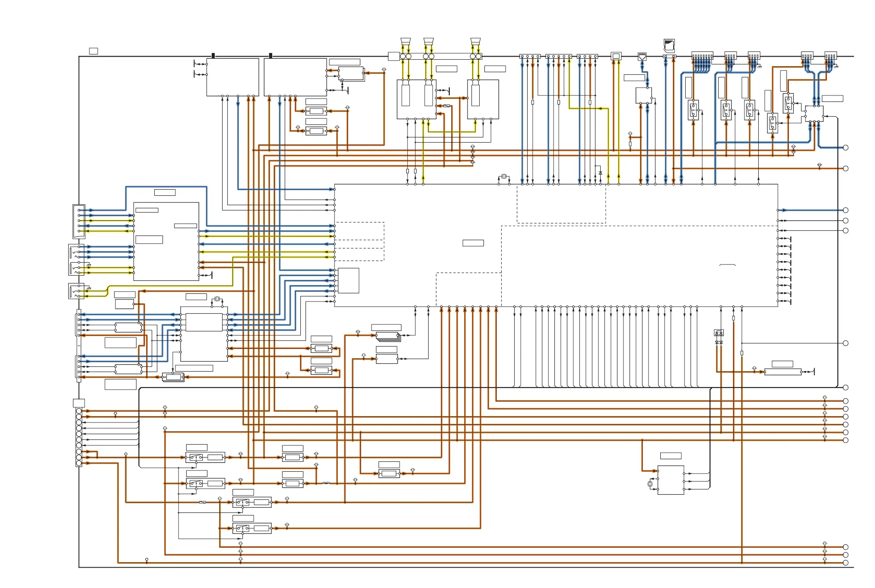Click the bottom-right corner output terminal circle

[846, 563]
